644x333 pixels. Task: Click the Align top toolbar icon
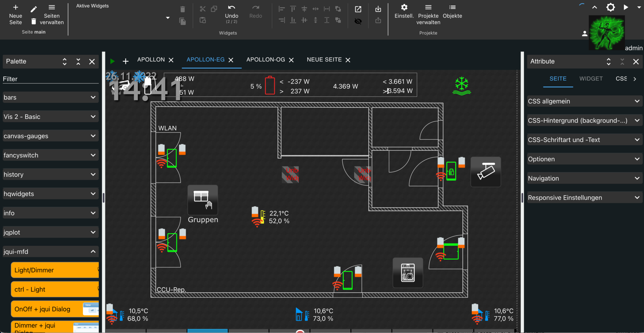(x=293, y=9)
